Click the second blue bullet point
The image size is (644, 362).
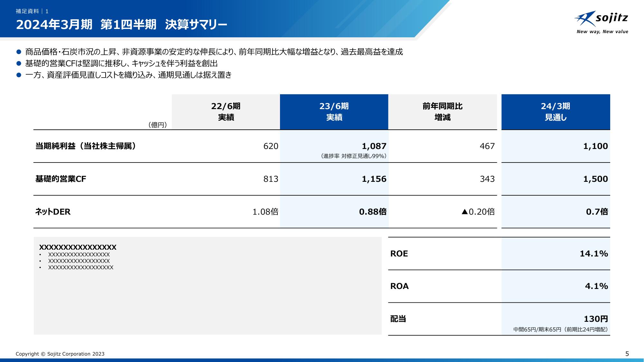[19, 63]
